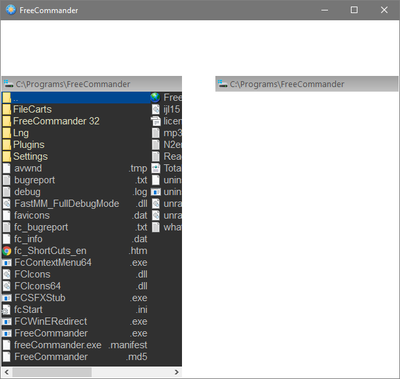Select the fc_info file name
400x379 pixels.
[28, 239]
